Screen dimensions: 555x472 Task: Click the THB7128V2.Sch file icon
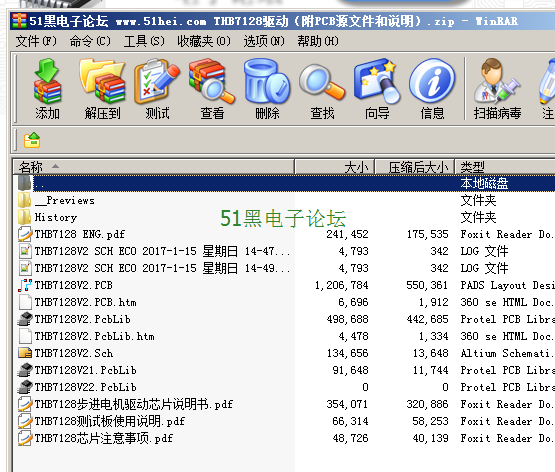(25, 353)
